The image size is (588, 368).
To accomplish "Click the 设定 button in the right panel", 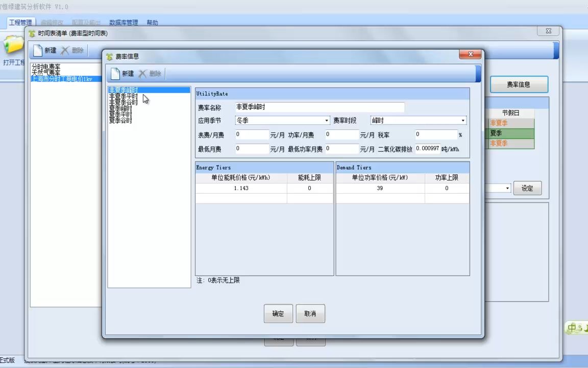I will point(527,188).
